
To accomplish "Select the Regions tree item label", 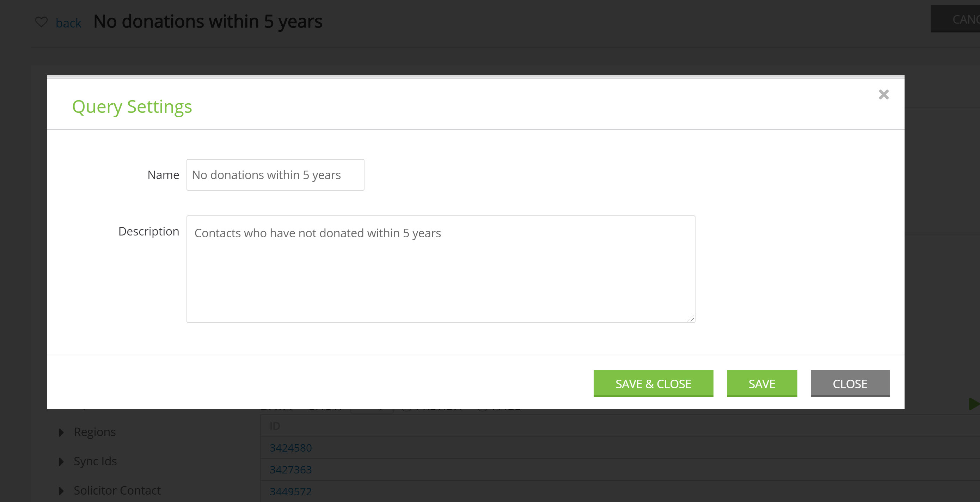I will pos(95,432).
